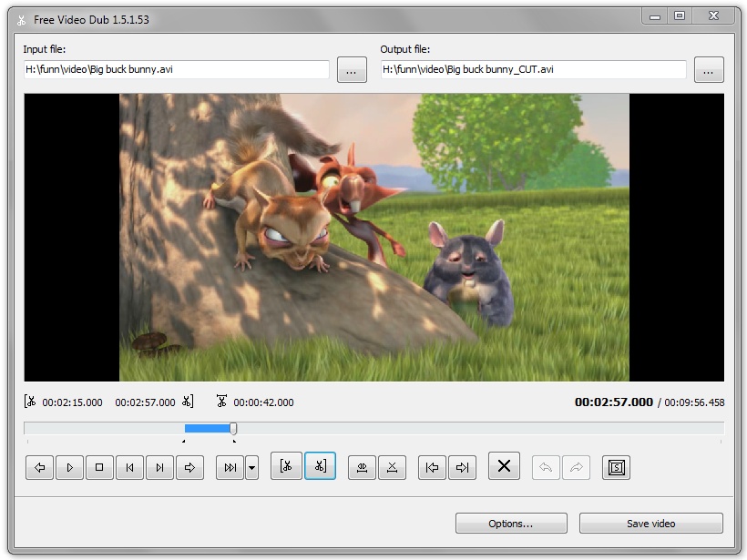
Task: Click the bold current position 00:02:57.000
Action: (614, 402)
